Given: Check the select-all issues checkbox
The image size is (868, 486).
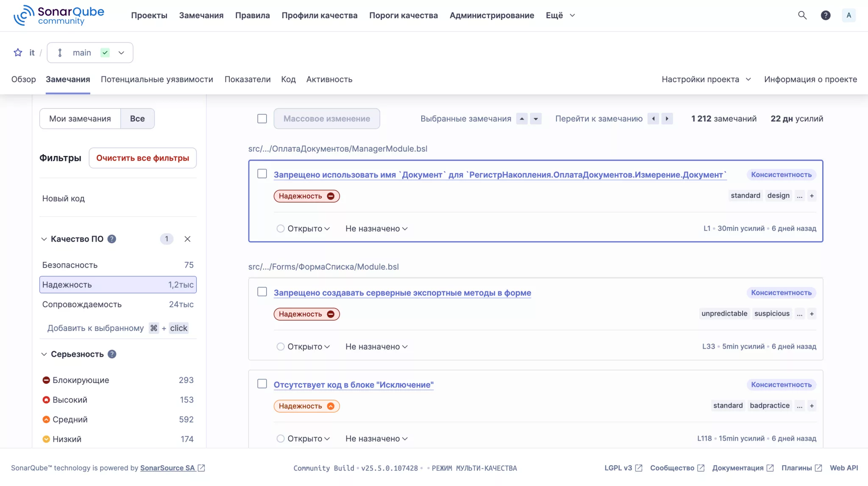Looking at the screenshot, I should (x=262, y=119).
